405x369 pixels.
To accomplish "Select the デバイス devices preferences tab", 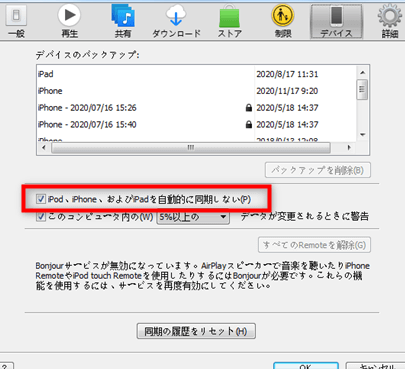I will [336, 22].
